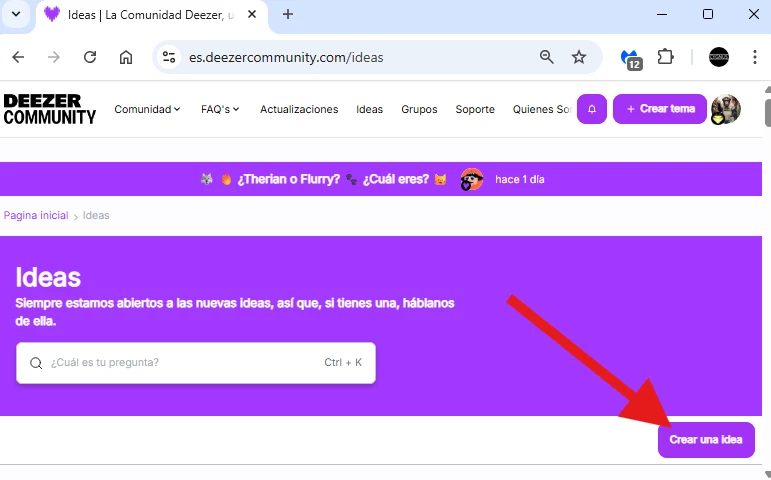The image size is (771, 480).
Task: Open the Chrome three-dot menu
Action: tap(755, 57)
